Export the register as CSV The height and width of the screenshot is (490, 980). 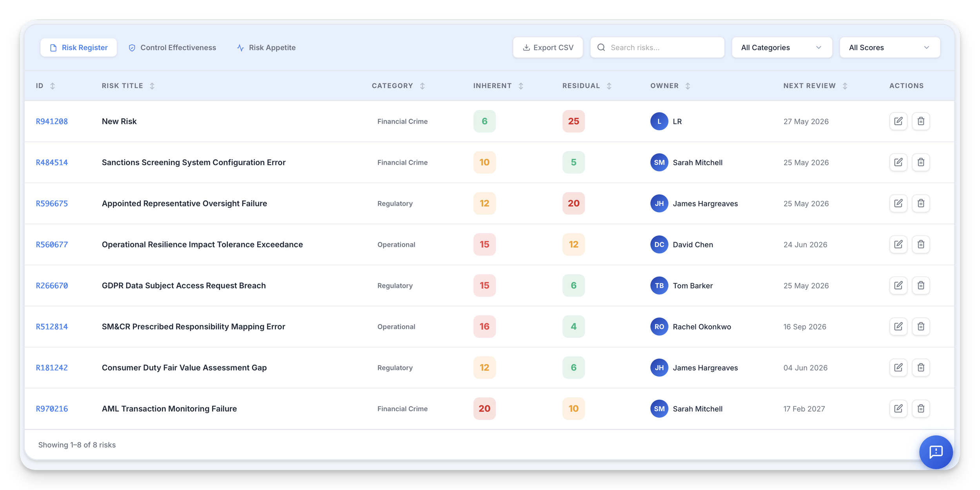(x=548, y=47)
